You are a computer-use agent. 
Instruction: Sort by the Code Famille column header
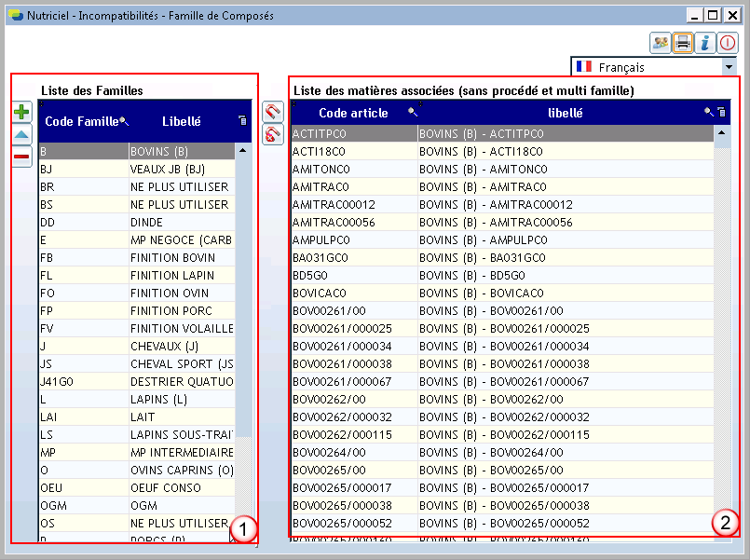click(x=81, y=121)
